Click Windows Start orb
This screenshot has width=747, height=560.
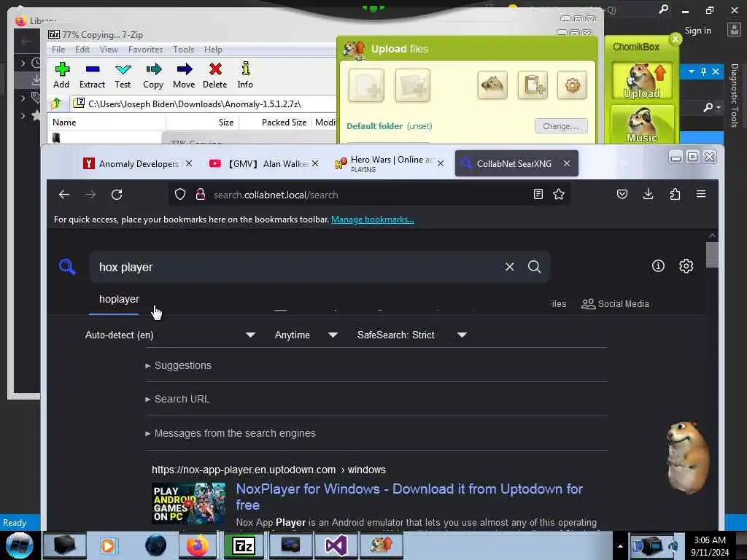coord(20,545)
